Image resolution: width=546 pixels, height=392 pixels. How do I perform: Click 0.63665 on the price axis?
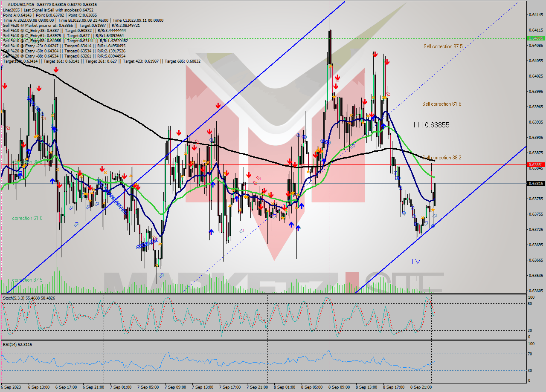tap(536, 260)
